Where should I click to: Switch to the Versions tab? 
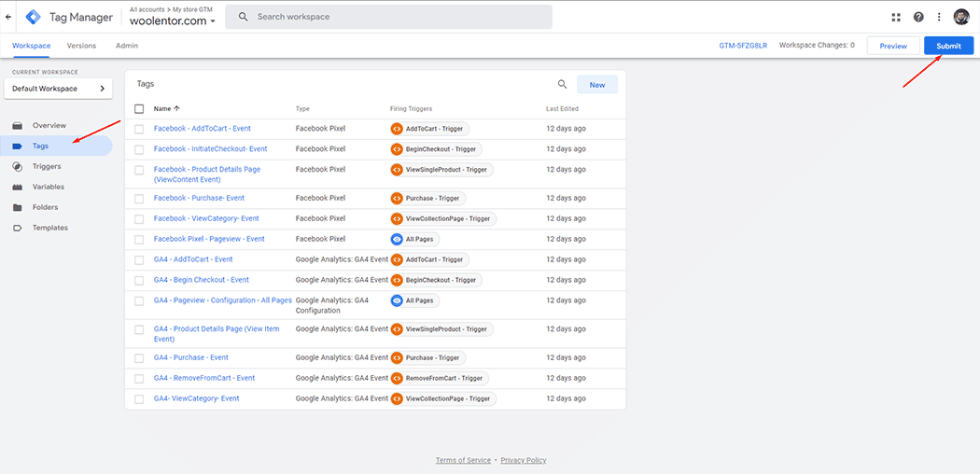pyautogui.click(x=81, y=46)
